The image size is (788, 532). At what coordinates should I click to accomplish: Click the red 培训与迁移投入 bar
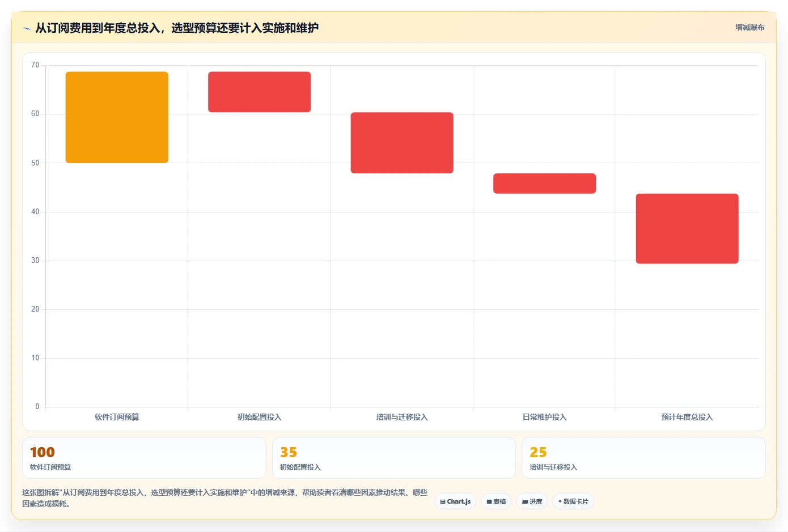402,143
